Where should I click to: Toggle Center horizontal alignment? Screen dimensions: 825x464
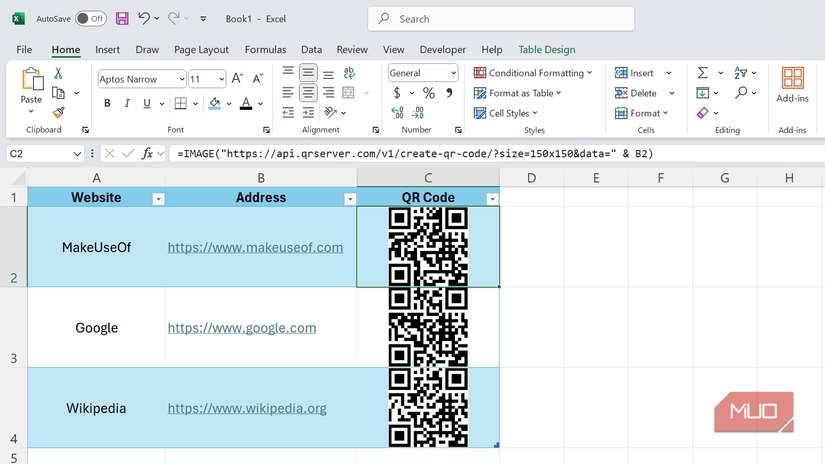coord(308,93)
